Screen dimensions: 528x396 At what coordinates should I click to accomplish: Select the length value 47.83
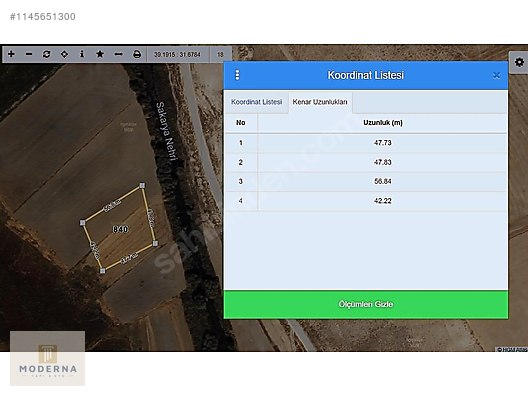coord(383,162)
